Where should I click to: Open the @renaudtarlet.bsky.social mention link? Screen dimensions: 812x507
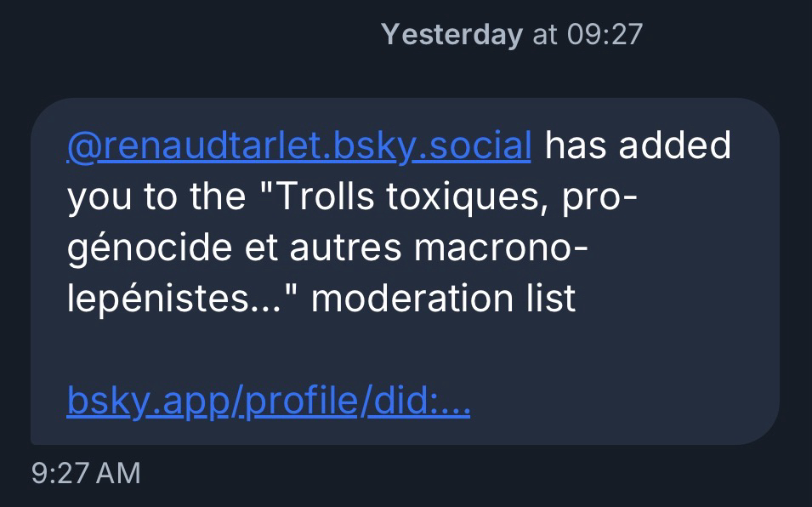[298, 146]
